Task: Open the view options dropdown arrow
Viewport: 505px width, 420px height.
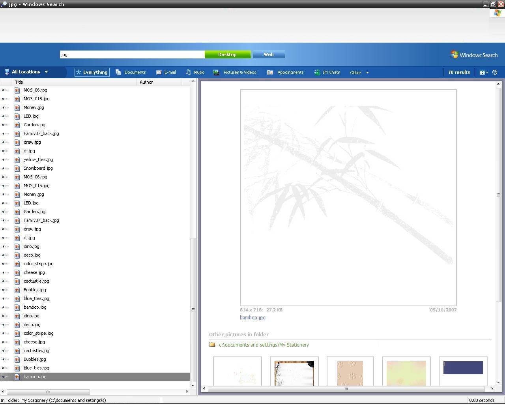Action: 488,72
